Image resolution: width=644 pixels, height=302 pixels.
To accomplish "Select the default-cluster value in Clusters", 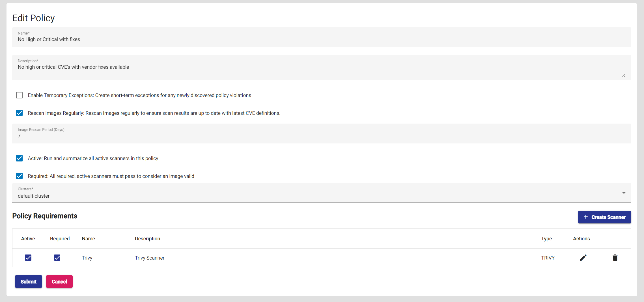I will click(34, 196).
